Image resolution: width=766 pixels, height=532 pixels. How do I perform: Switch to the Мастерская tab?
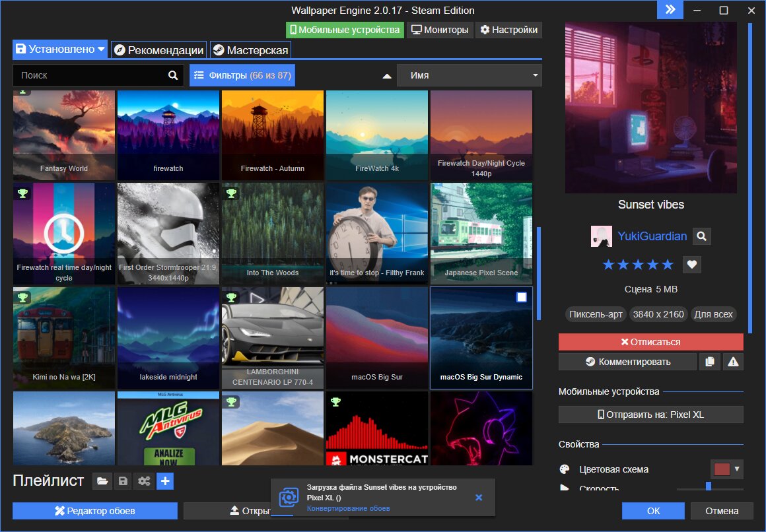point(251,50)
